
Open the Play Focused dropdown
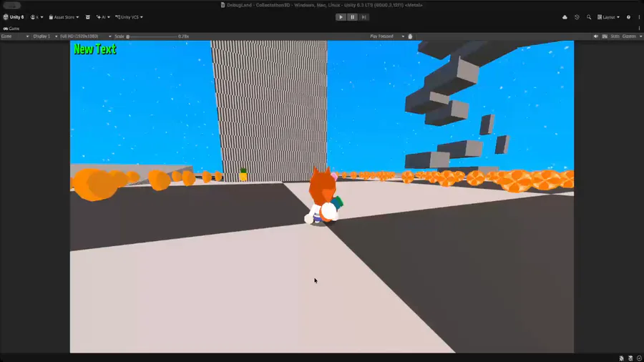coord(387,36)
